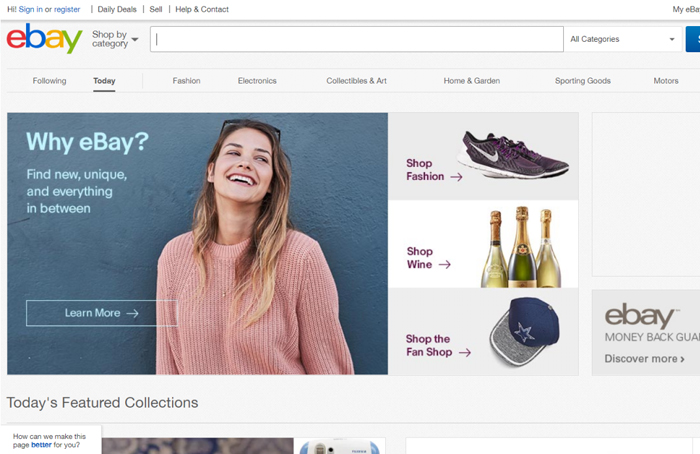Click the Discover more link
Screen dimensions: 700x454
coord(644,358)
